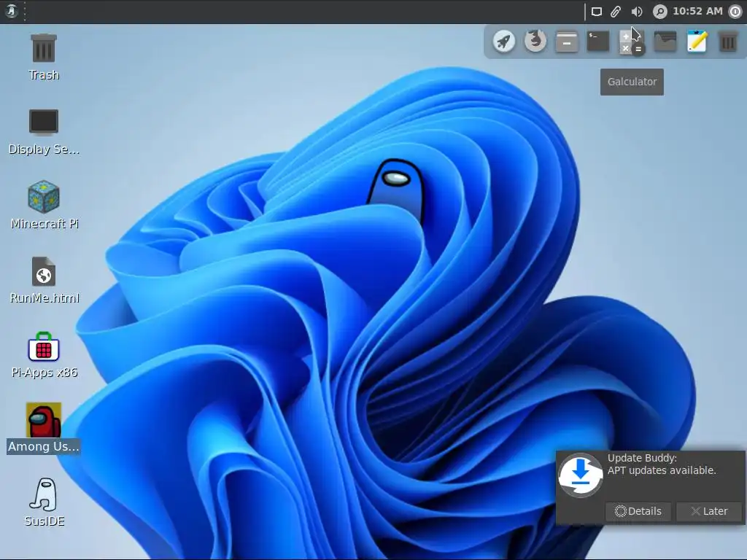Open the Trash desktop icon
This screenshot has height=560, width=747.
(43, 56)
